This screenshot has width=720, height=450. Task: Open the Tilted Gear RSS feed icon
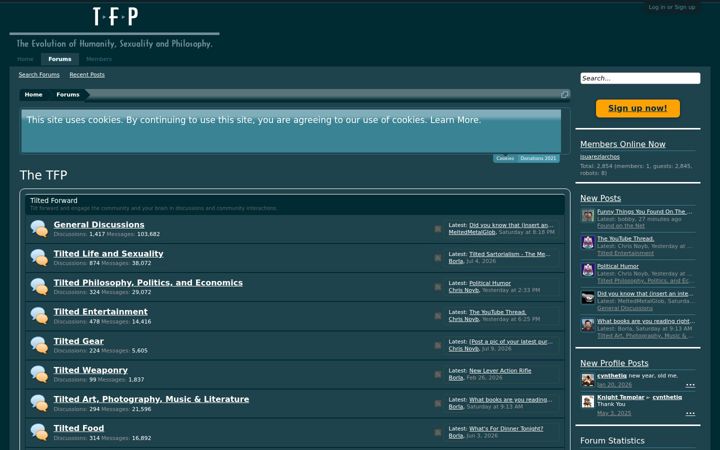coord(438,345)
